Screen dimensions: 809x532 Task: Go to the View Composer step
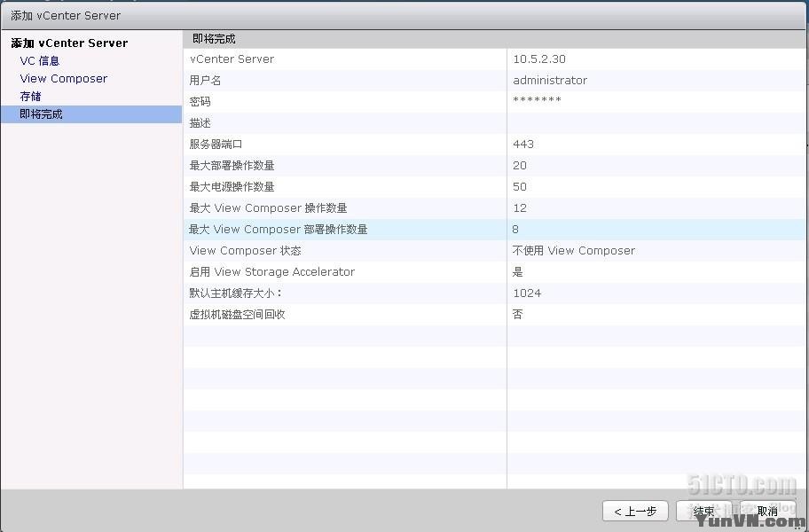coord(64,78)
